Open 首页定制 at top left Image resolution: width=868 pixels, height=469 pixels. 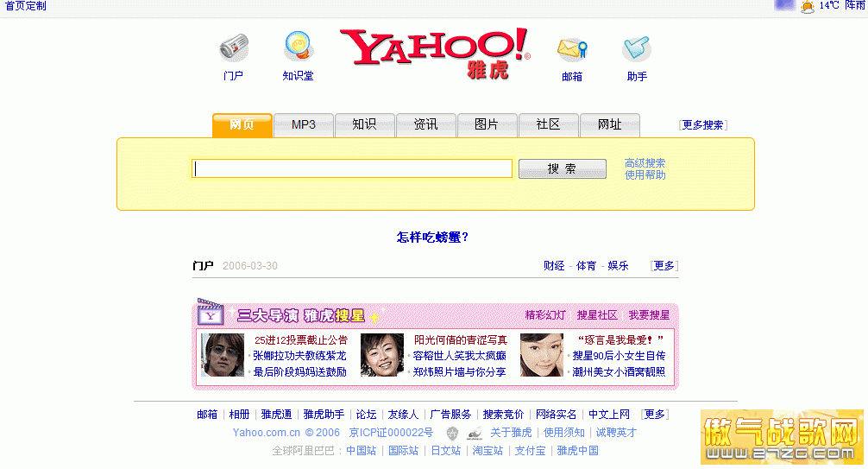(26, 6)
